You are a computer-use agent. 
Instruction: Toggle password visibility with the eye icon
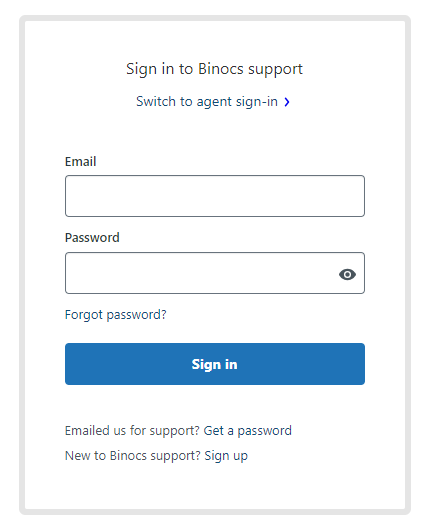pos(347,274)
